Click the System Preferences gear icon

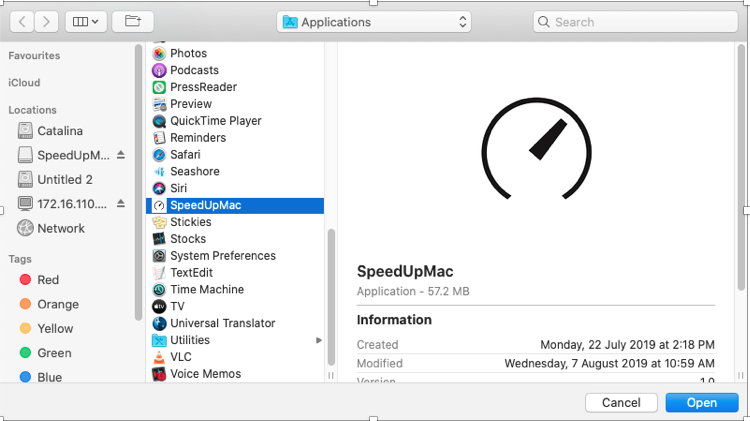tap(159, 256)
